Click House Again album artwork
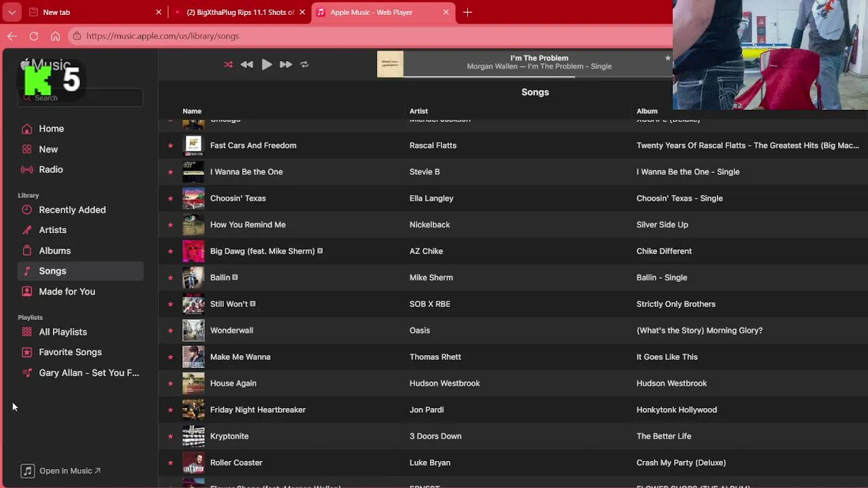 tap(193, 384)
